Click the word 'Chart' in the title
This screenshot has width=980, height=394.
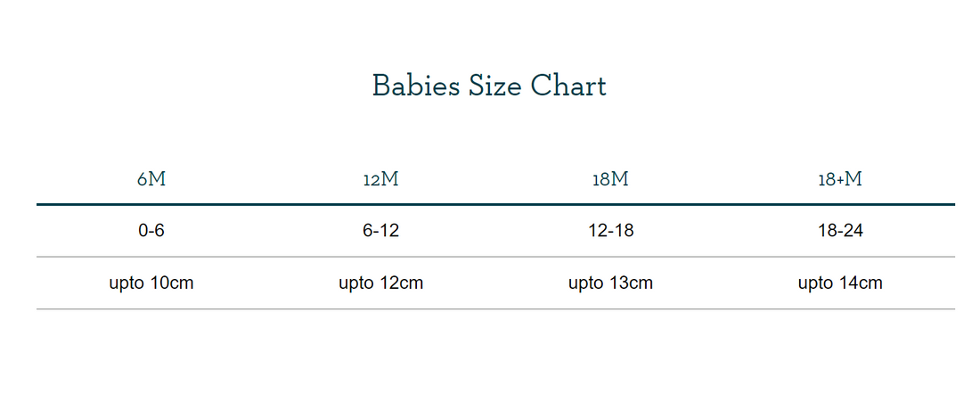pos(568,86)
